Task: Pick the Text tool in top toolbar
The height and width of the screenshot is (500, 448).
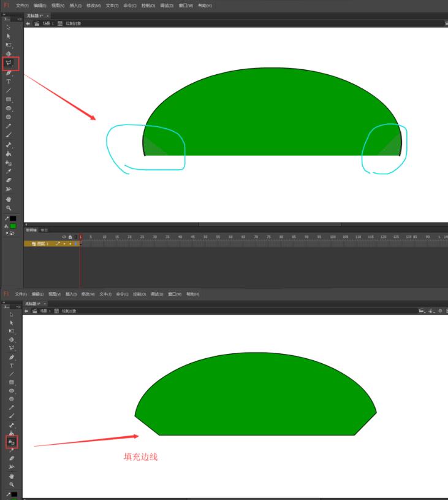Action: [x=9, y=82]
